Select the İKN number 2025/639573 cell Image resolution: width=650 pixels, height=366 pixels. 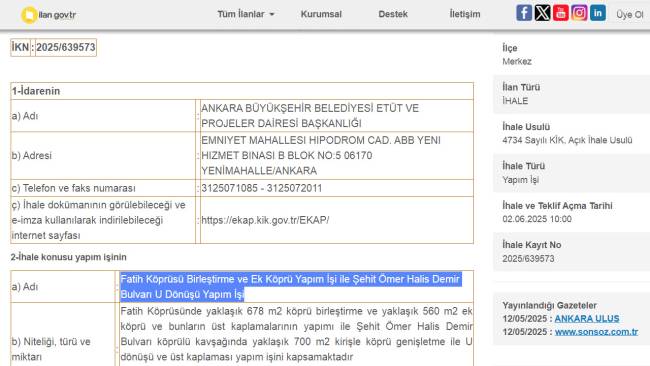pyautogui.click(x=65, y=47)
